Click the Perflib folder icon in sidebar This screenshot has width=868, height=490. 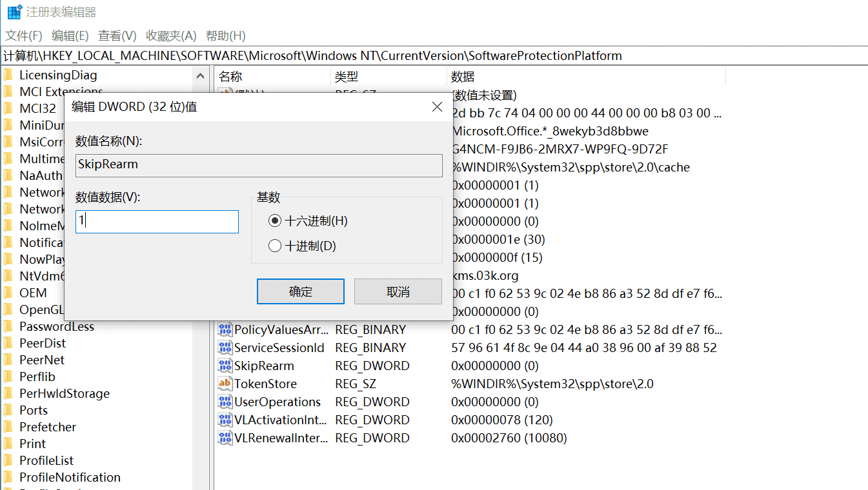coord(9,376)
